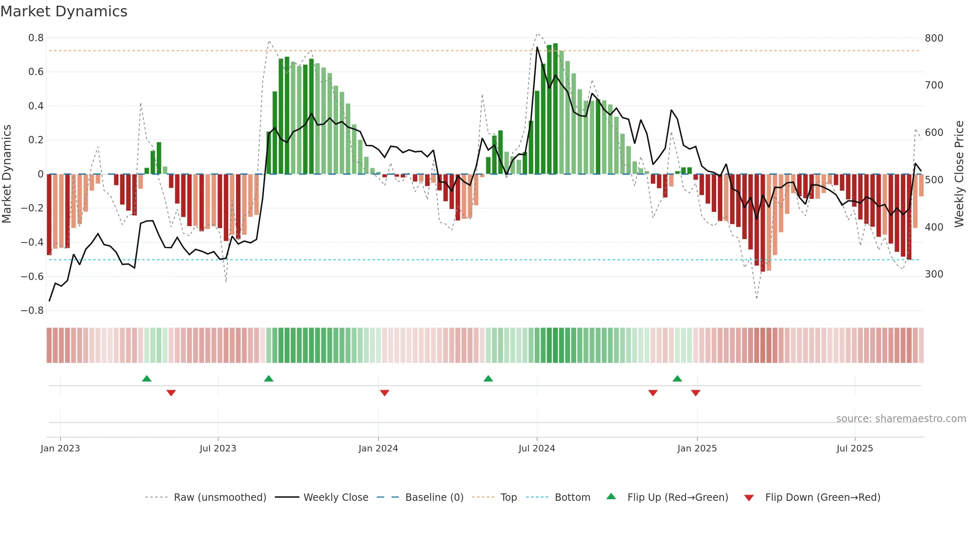The height and width of the screenshot is (551, 980).
Task: Click the 500 price axis tick
Action: (x=934, y=180)
